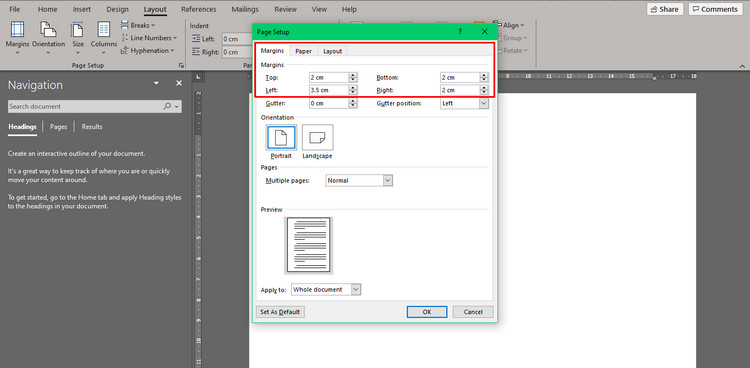Switch to the View ribbon tab
The image size is (750, 368).
click(x=319, y=9)
